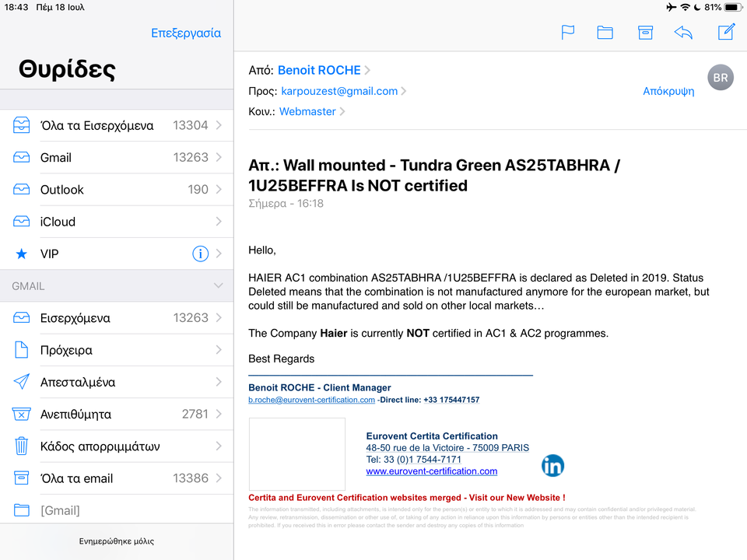Archive the email with archive box icon

[645, 33]
